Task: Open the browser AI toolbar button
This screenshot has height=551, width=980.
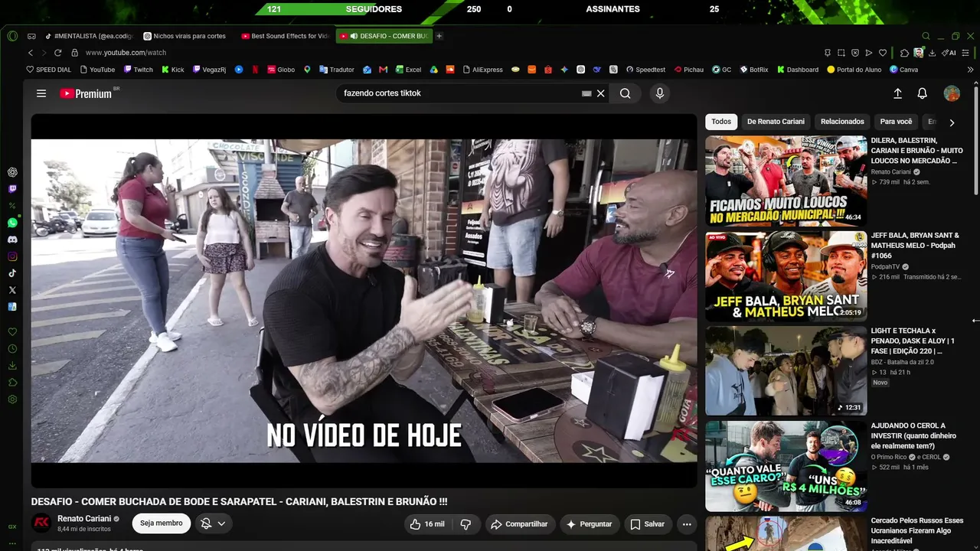Action: [x=949, y=53]
